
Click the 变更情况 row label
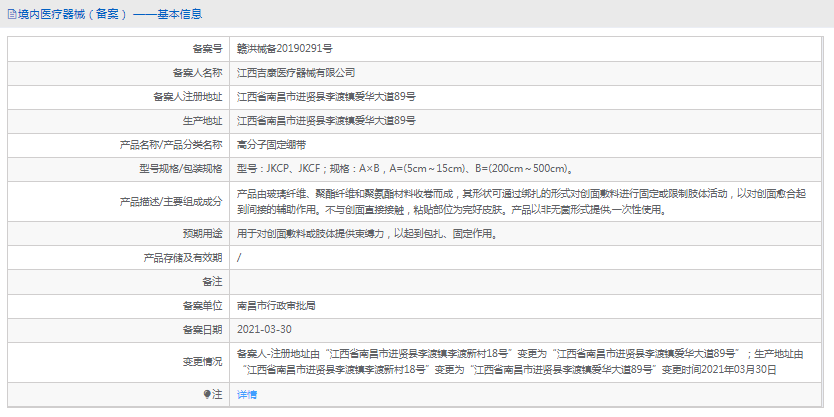202,362
